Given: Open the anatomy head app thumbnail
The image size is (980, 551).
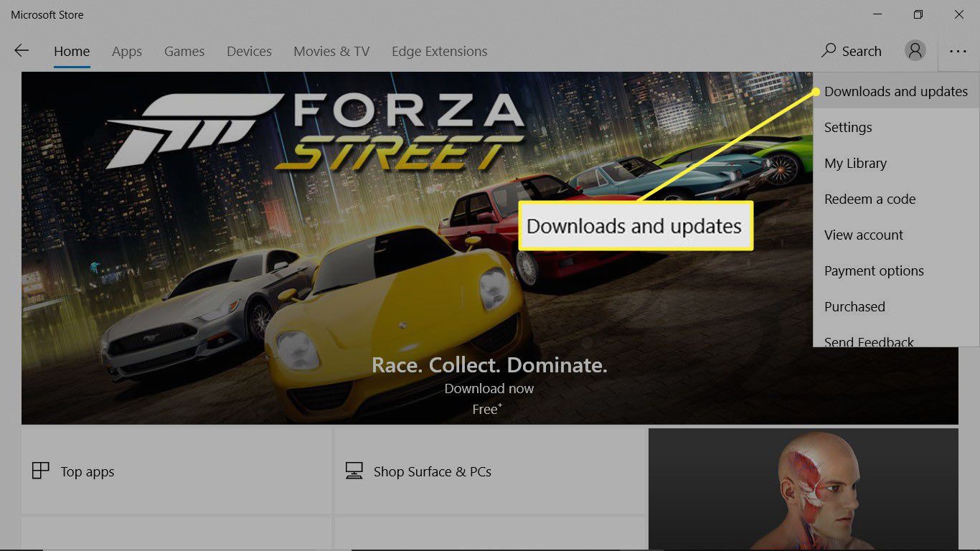Looking at the screenshot, I should coord(804,489).
